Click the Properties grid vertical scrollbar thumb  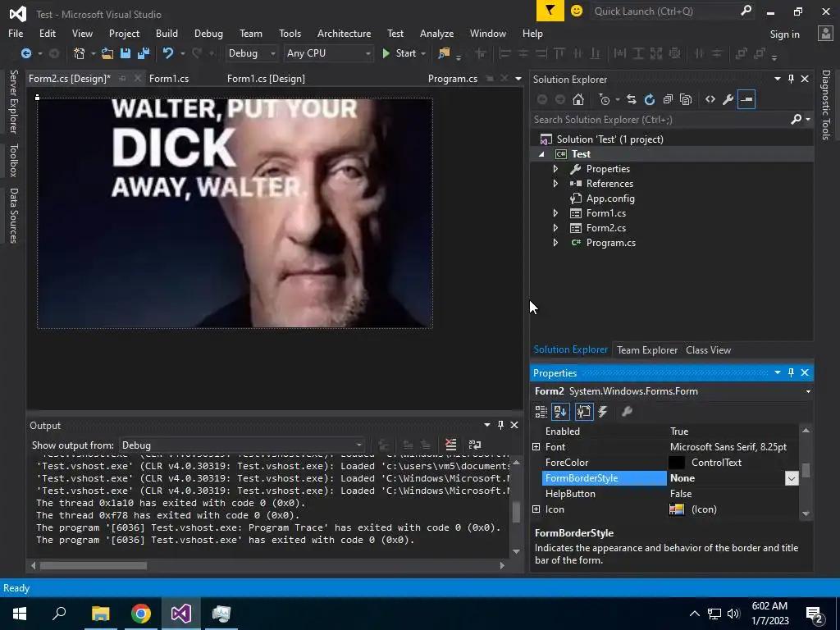806,470
